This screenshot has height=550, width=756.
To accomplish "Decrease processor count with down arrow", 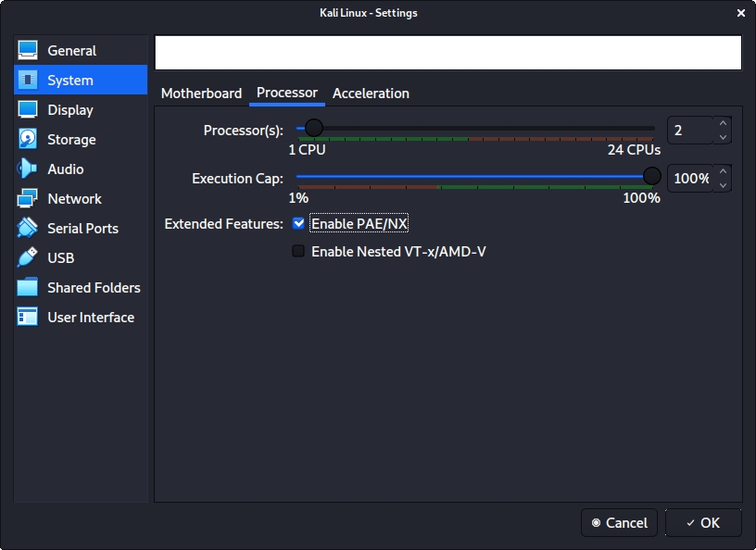I will (x=723, y=137).
